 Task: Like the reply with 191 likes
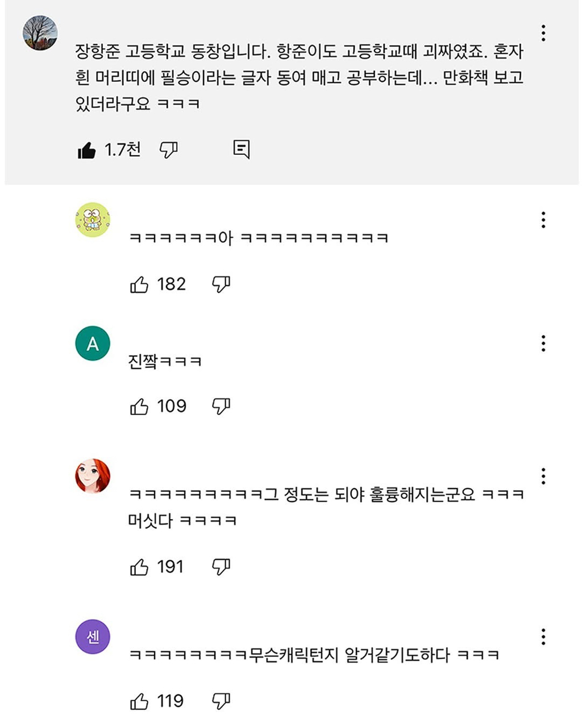[139, 566]
